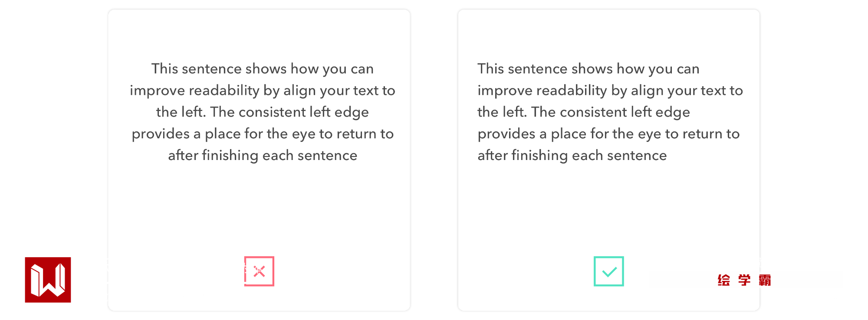The width and height of the screenshot is (868, 320).
Task: Click "after finishing each sentence" in left-aligned card
Action: point(572,156)
